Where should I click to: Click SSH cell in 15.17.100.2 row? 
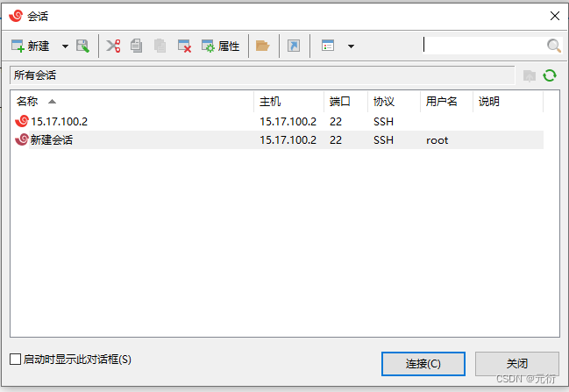(x=383, y=122)
